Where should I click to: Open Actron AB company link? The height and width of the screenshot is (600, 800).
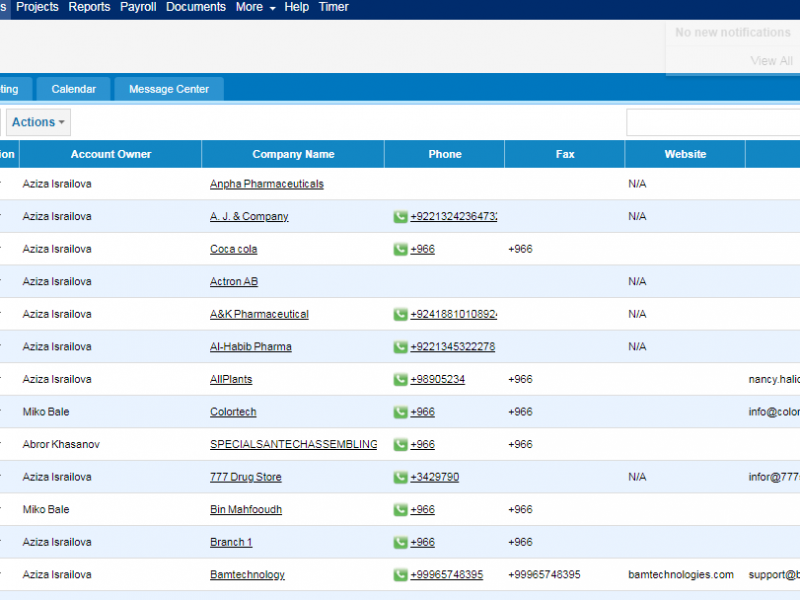(x=234, y=282)
